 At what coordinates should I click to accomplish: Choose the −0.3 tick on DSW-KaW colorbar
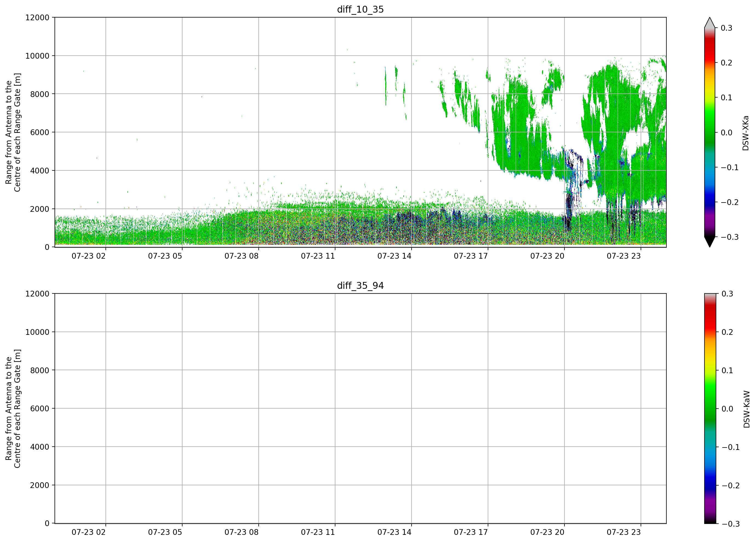tap(730, 524)
